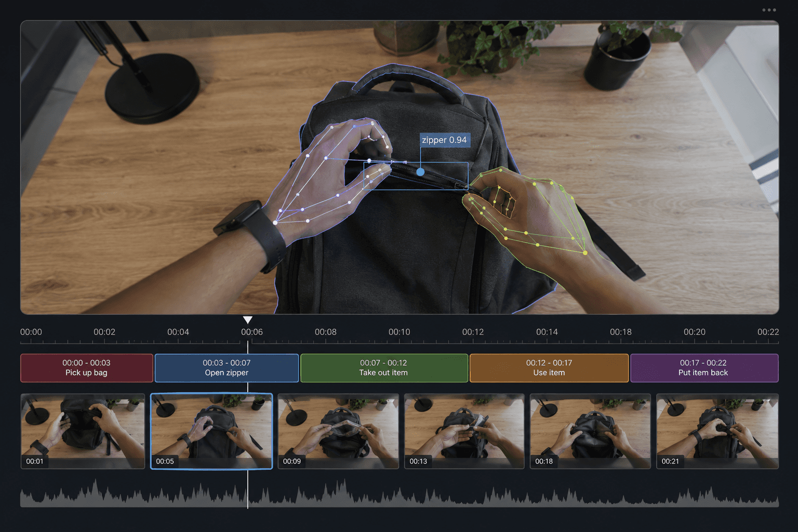Jump to 00:14 on timeline ruler
798x532 pixels.
point(547,332)
